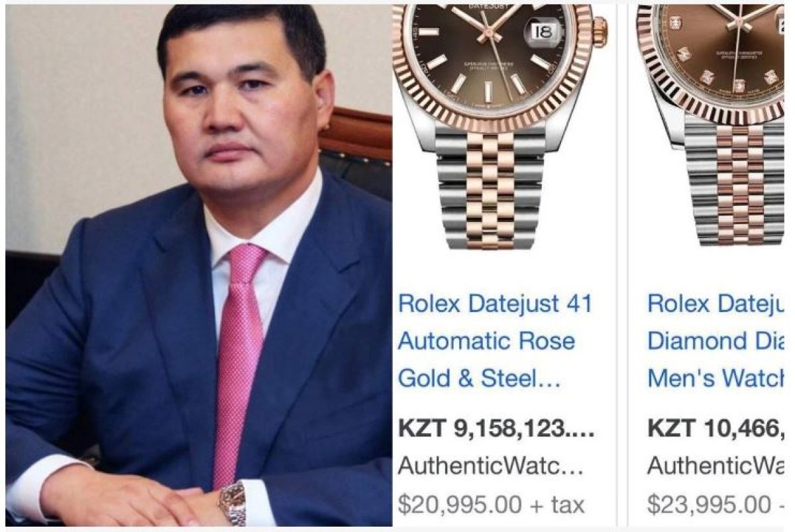The width and height of the screenshot is (795, 532).
Task: Click the first Rolex watch product image
Action: click(500, 126)
